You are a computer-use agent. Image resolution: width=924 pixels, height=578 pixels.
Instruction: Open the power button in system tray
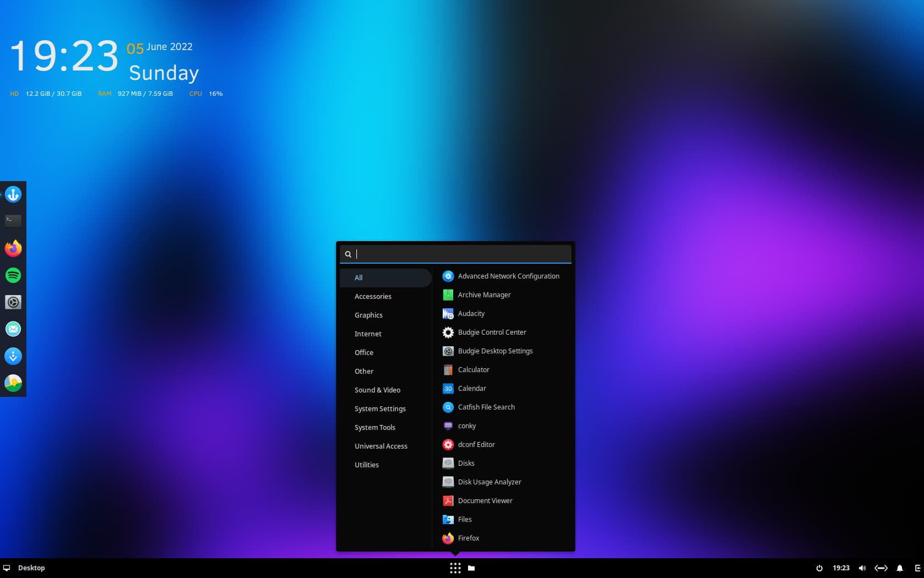[820, 568]
